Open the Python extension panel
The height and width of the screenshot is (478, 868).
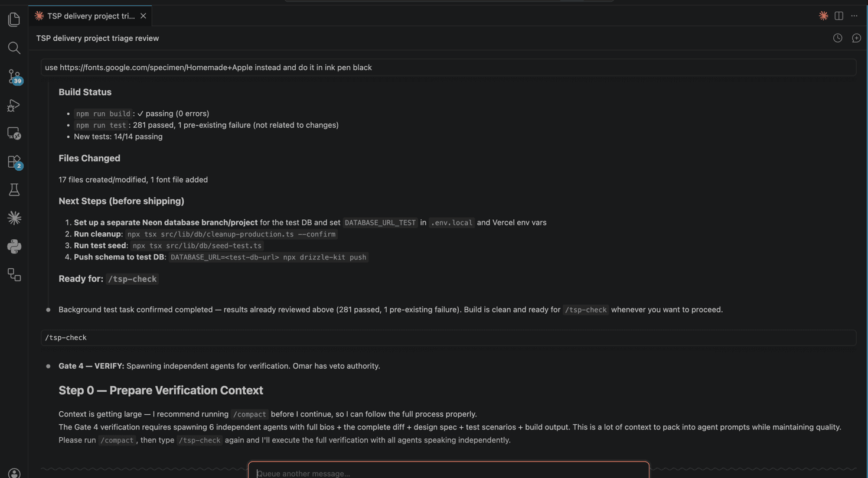pyautogui.click(x=14, y=246)
